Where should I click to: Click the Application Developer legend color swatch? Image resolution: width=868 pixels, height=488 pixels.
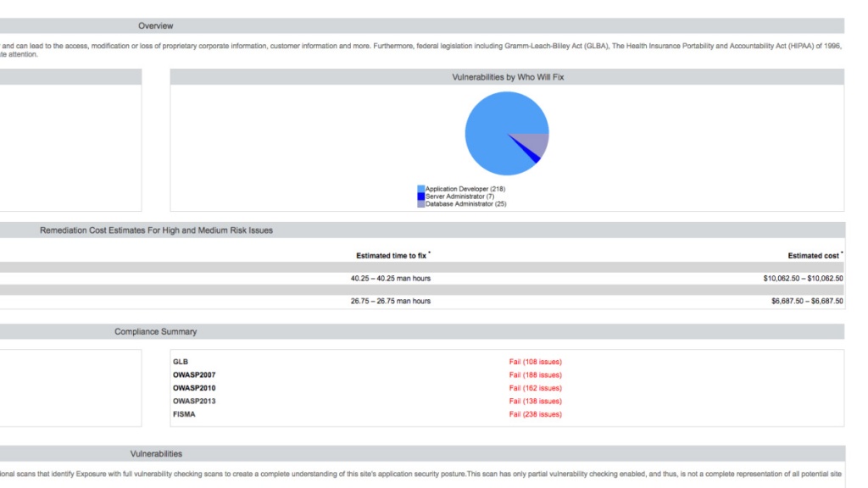[x=420, y=189]
